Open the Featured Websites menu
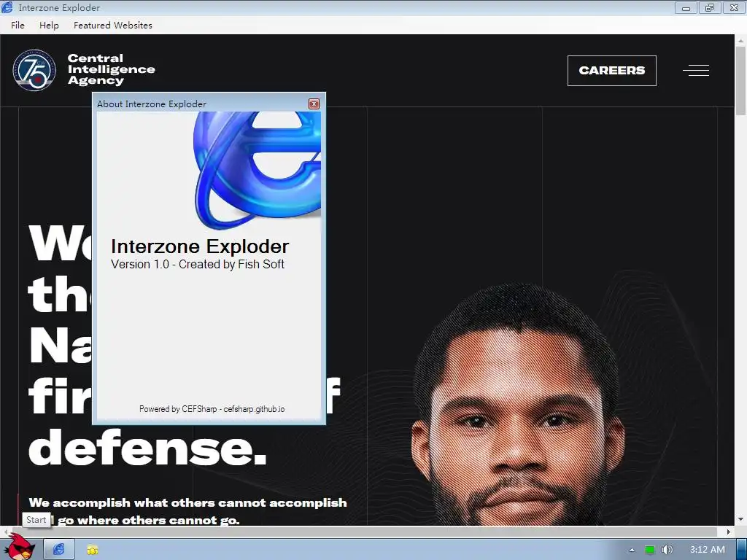Screen dimensions: 747x560 [x=113, y=26]
